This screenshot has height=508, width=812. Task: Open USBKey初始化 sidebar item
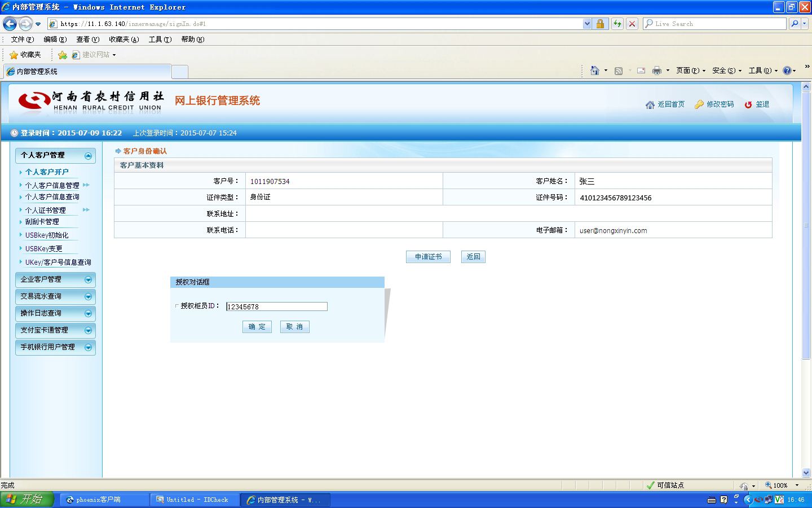point(46,235)
